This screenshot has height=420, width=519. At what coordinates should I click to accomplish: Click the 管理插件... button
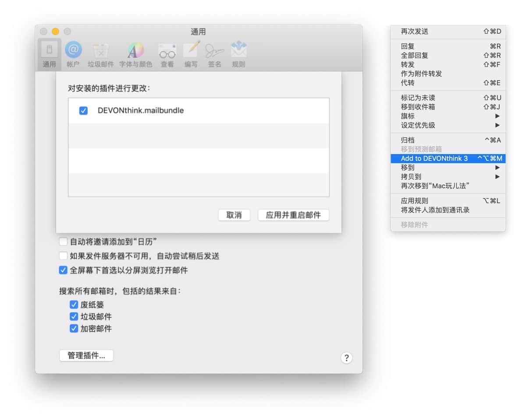[x=86, y=356]
